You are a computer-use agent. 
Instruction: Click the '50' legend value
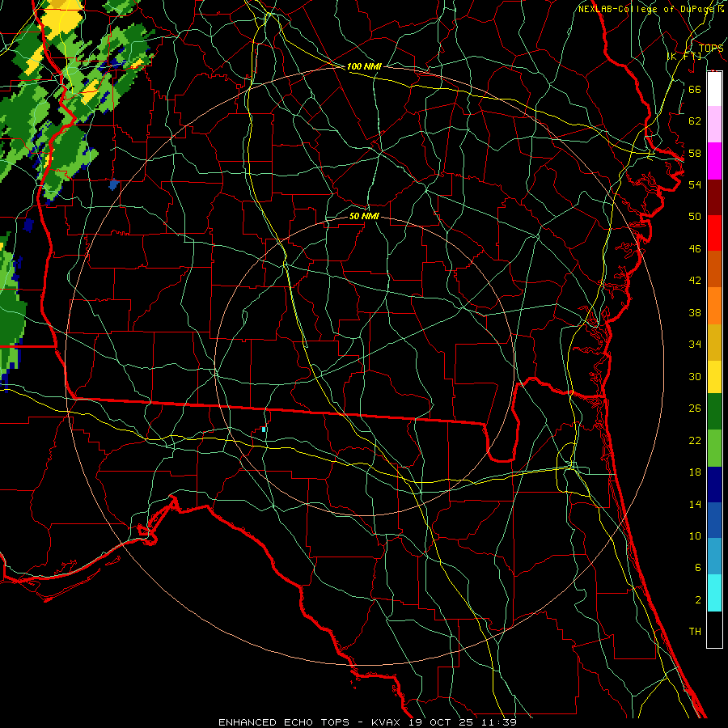pos(695,216)
